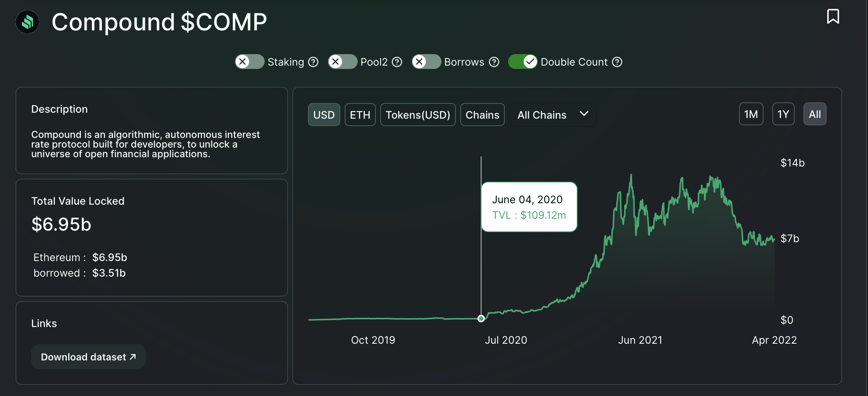
Task: Expand the All Chains dropdown
Action: pyautogui.click(x=553, y=115)
